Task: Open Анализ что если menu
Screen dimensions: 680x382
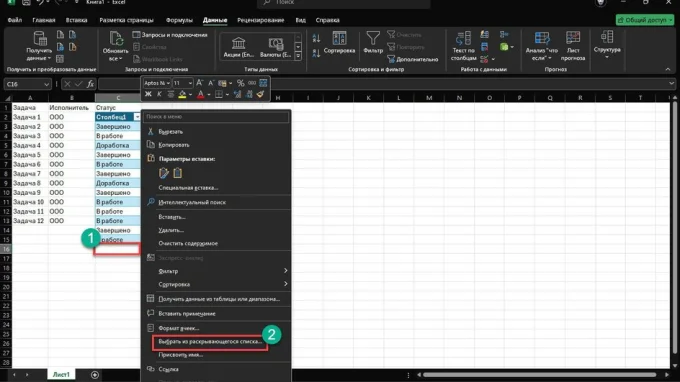Action: click(x=541, y=46)
